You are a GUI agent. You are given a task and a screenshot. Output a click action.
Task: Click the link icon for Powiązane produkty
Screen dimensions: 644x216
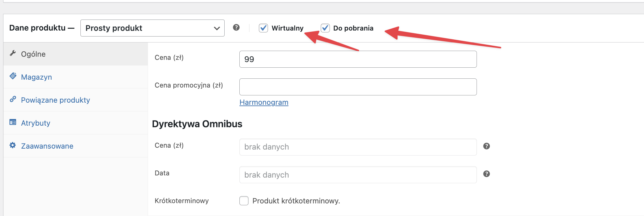(13, 99)
